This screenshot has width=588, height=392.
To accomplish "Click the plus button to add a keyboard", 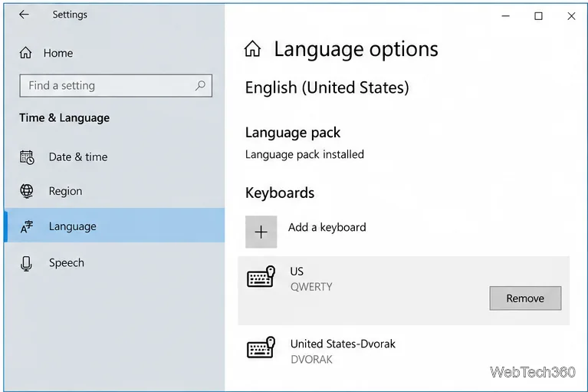I will [261, 232].
